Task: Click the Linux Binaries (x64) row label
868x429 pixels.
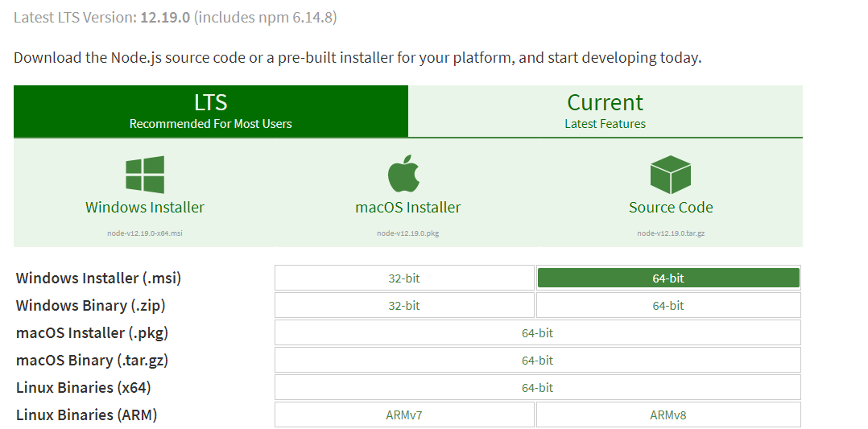Action: [x=84, y=387]
